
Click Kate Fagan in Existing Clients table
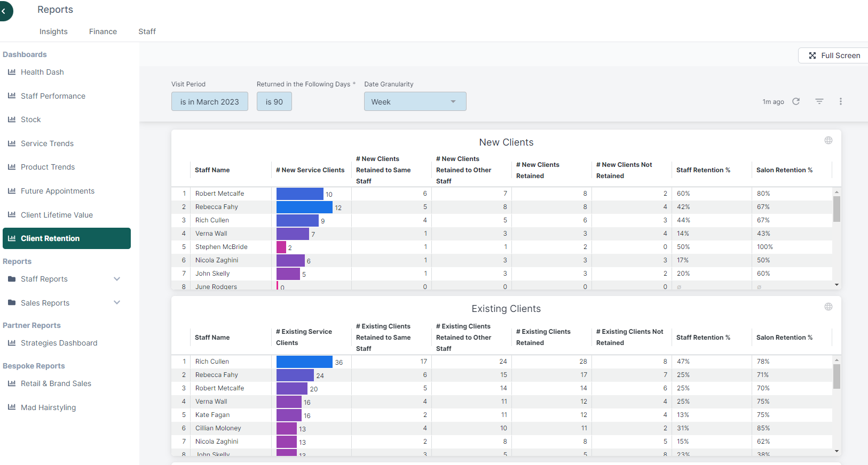pos(212,415)
